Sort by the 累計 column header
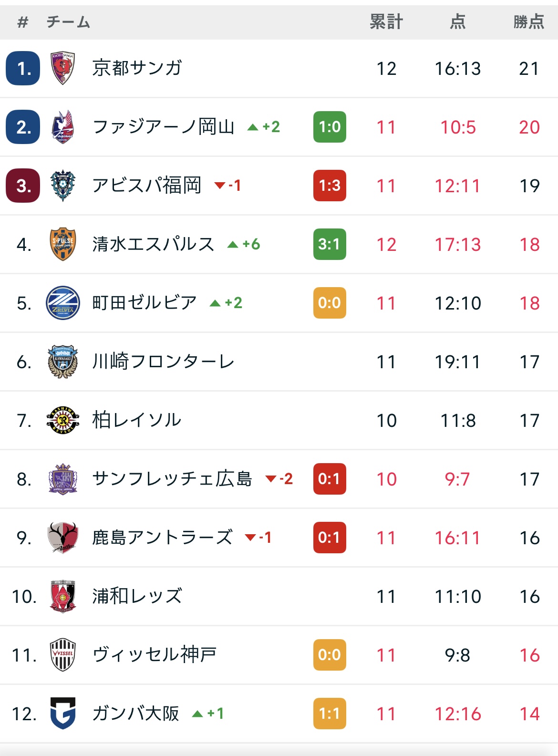The height and width of the screenshot is (756, 558). (x=386, y=22)
